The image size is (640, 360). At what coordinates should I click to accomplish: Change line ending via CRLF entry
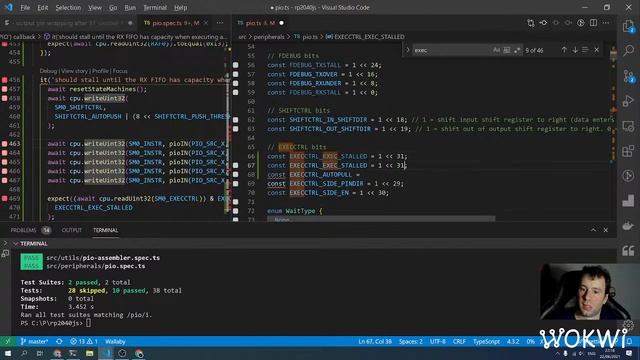pos(459,342)
